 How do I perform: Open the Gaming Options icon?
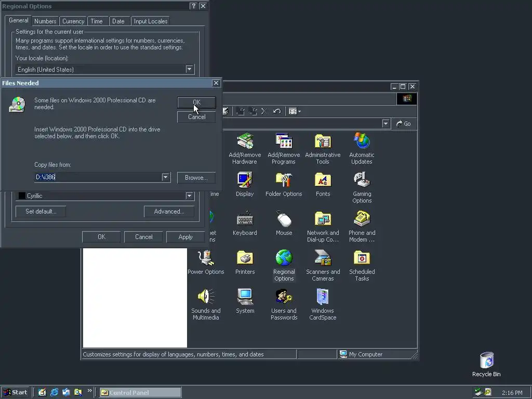coord(362,187)
